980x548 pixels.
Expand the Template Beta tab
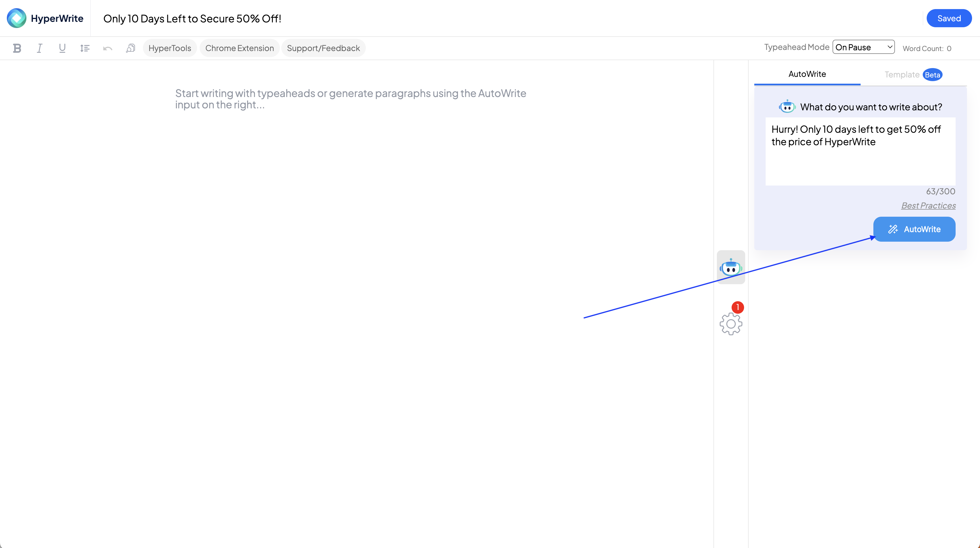(x=914, y=74)
